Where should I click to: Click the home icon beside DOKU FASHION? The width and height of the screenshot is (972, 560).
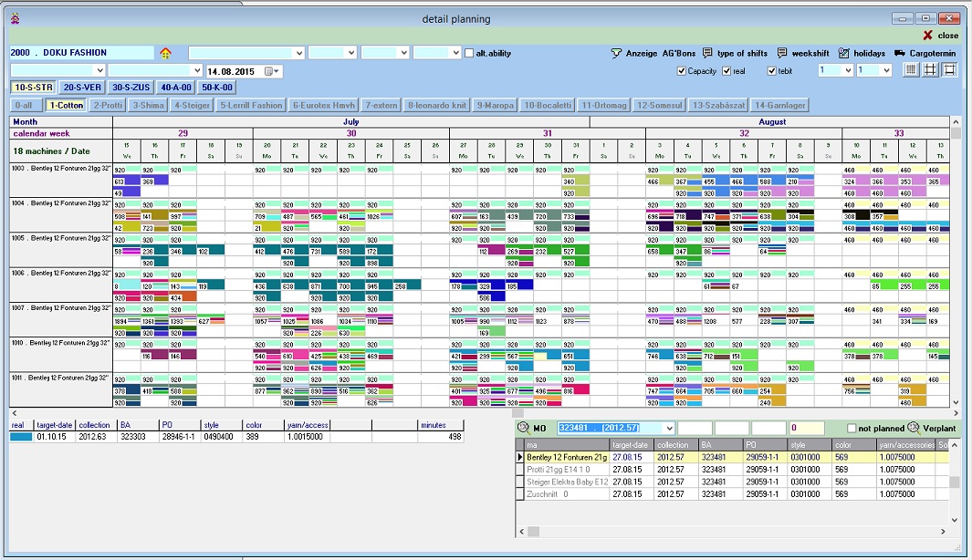(165, 53)
